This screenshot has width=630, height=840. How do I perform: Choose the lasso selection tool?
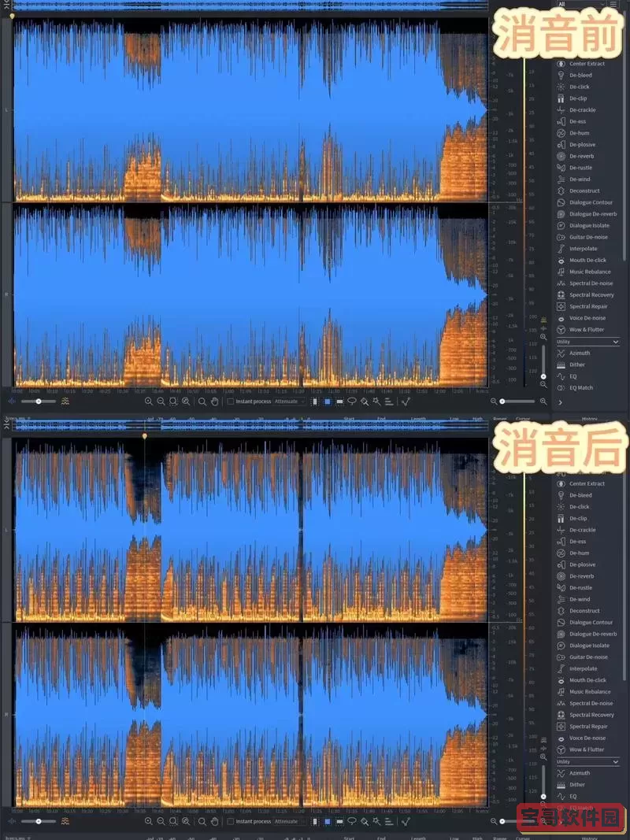353,402
